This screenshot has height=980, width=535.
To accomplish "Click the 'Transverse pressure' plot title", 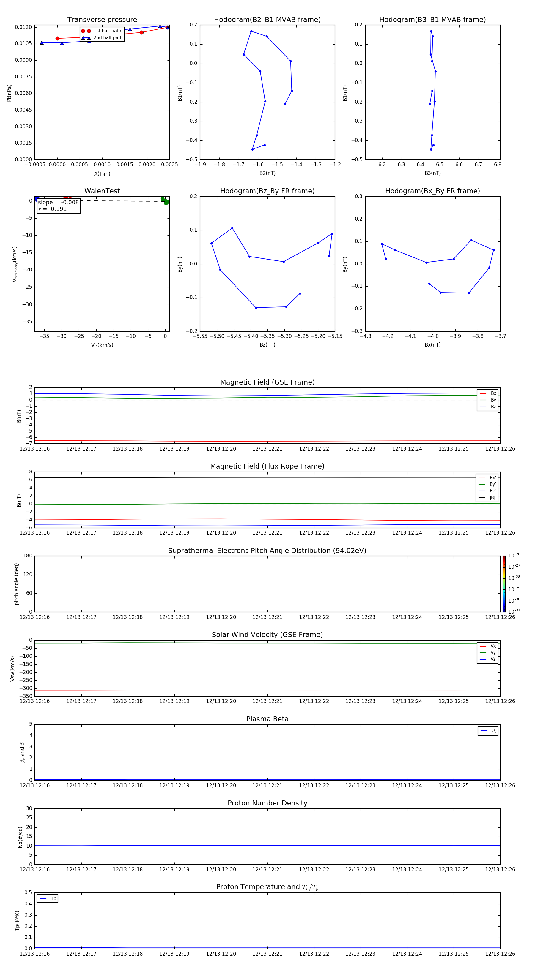I will tap(102, 20).
